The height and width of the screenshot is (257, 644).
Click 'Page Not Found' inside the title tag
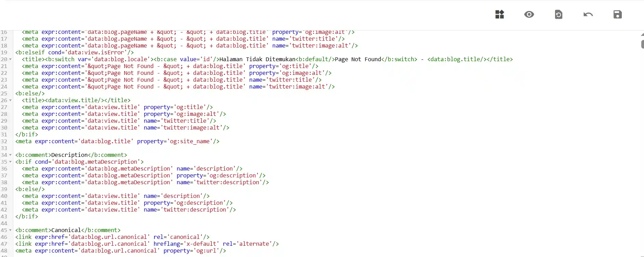coord(358,59)
